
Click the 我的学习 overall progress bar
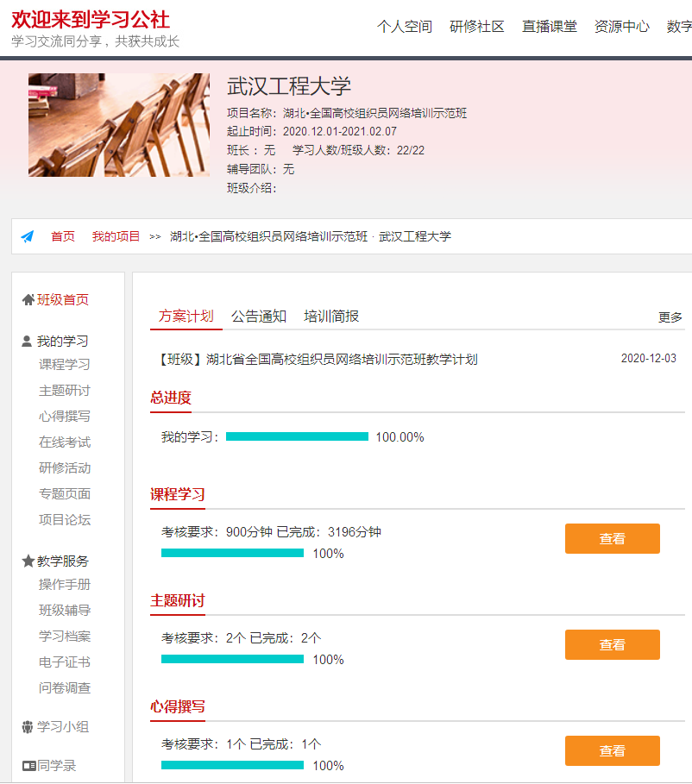[297, 437]
